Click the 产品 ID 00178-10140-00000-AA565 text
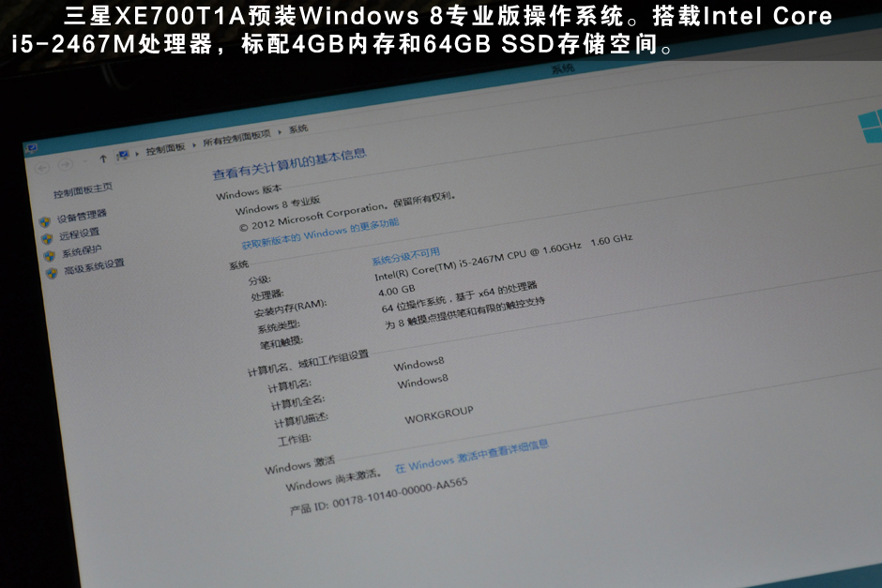Image resolution: width=882 pixels, height=588 pixels. point(378,496)
